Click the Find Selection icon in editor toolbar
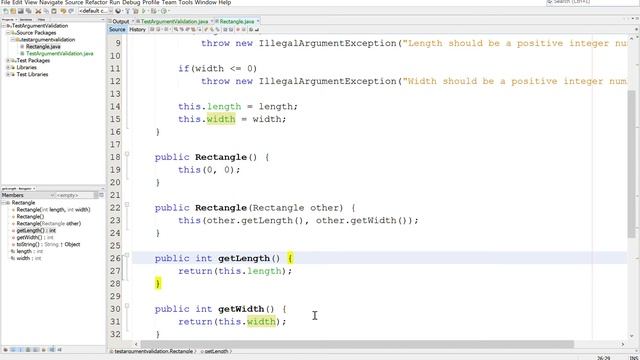This screenshot has height=360, width=640. (x=175, y=29)
